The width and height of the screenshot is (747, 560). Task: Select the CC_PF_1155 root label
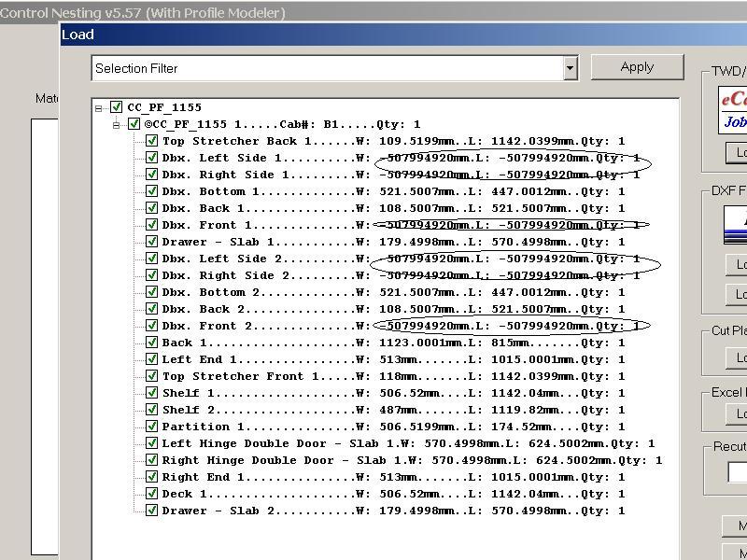164,107
